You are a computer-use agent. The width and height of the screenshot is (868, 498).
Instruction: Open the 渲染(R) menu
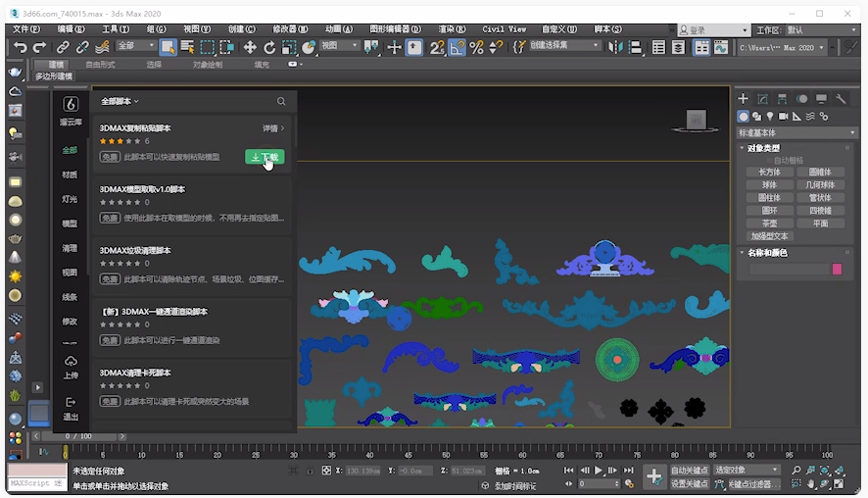(x=452, y=29)
